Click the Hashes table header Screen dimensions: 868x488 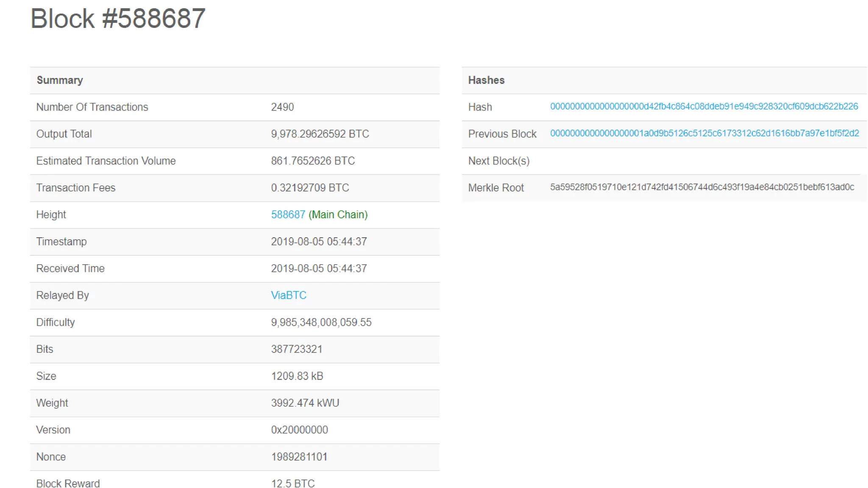(486, 80)
